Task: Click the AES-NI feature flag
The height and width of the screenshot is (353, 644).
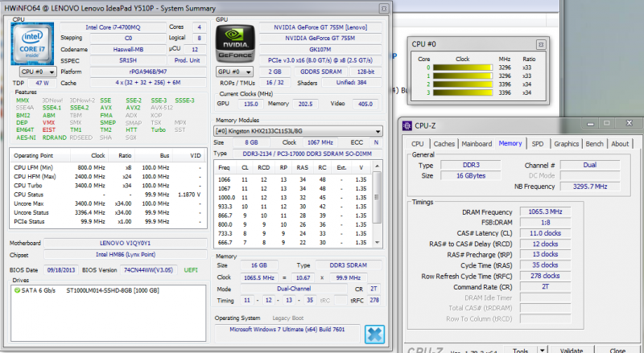Action: point(27,138)
